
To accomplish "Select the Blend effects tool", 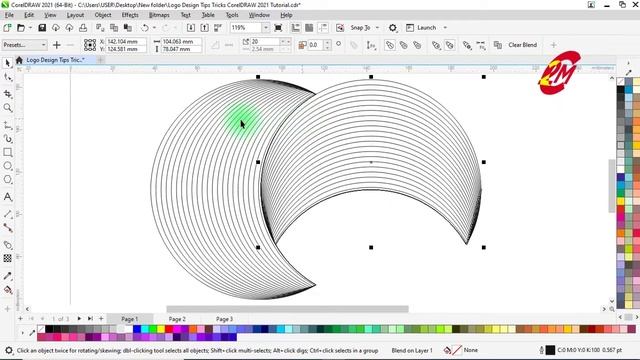I will pos(7,245).
